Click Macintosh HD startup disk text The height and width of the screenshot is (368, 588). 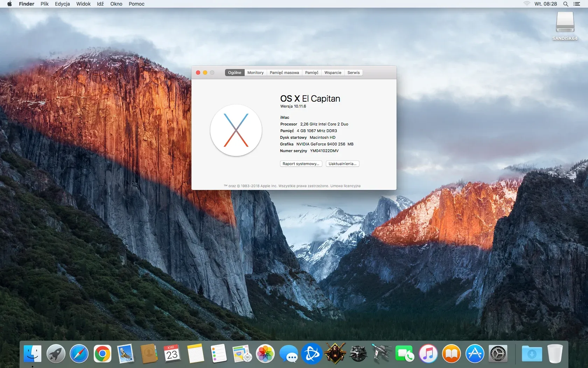point(322,137)
